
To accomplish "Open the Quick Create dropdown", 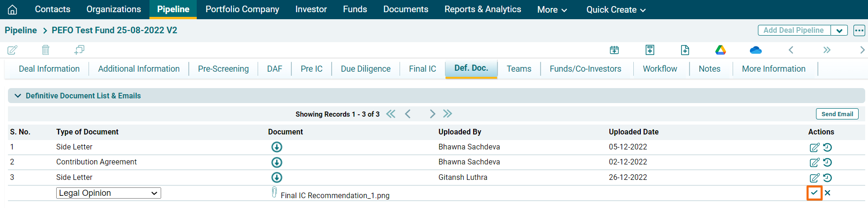I will pyautogui.click(x=616, y=9).
